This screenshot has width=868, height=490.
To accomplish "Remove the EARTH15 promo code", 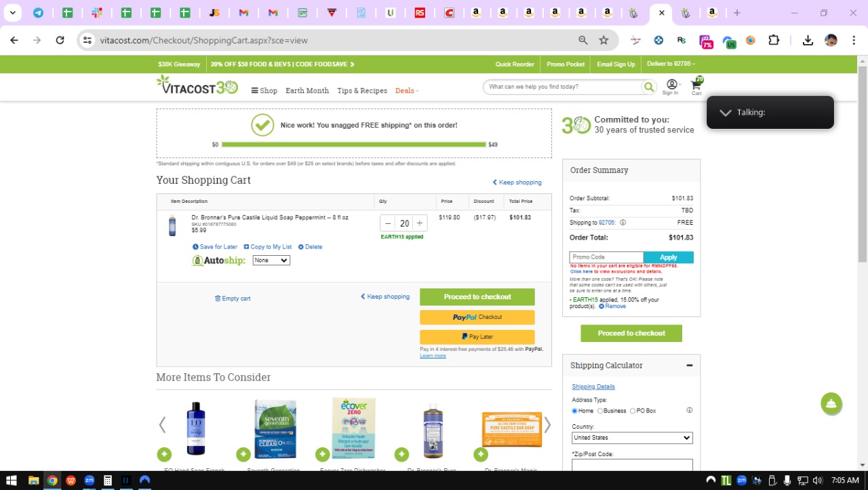I will 612,306.
